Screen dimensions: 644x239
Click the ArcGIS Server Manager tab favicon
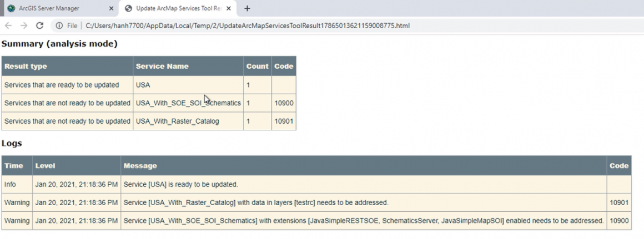[11, 8]
